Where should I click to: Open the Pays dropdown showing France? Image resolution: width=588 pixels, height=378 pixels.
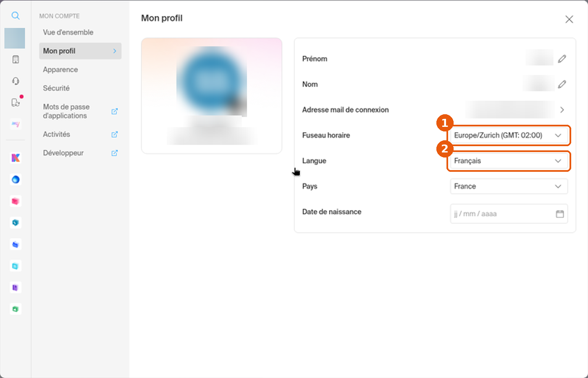tap(509, 186)
